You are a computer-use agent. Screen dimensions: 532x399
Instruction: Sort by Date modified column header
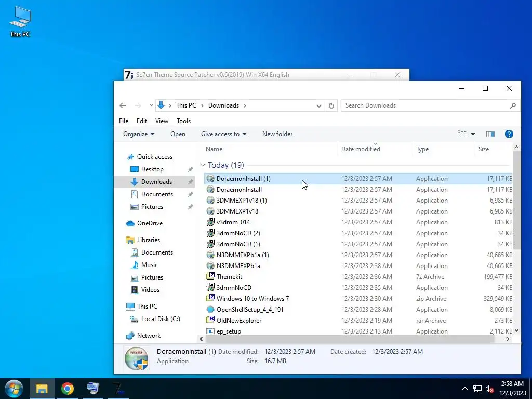pyautogui.click(x=361, y=149)
